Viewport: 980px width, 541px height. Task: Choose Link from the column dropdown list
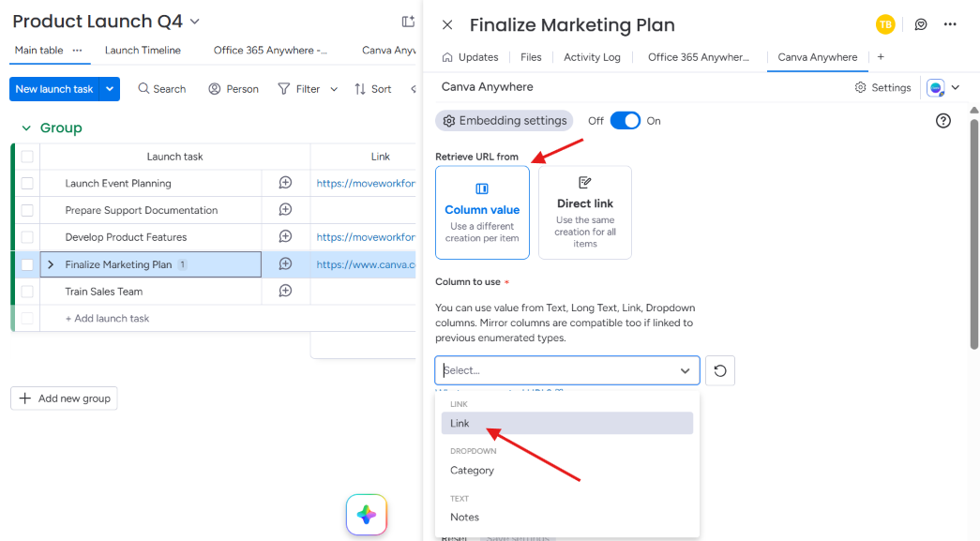pyautogui.click(x=567, y=423)
